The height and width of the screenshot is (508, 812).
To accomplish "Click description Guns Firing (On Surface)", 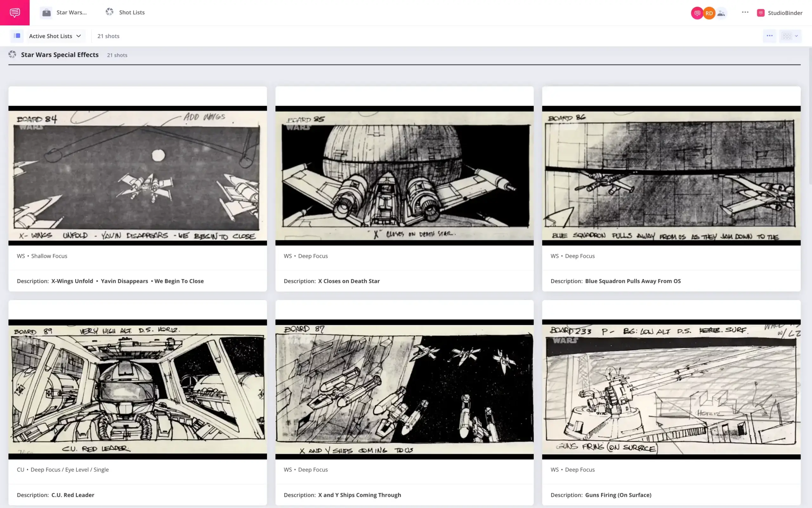I will pos(618,495).
